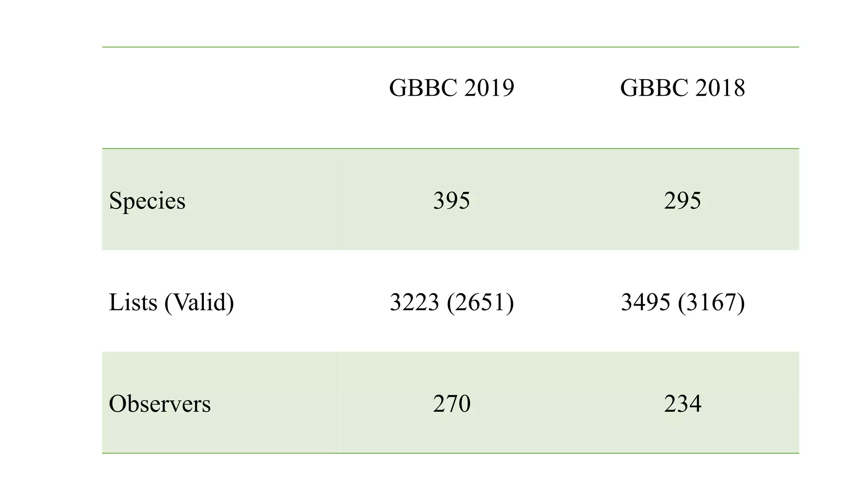Click the year 2018 in header

pos(720,88)
